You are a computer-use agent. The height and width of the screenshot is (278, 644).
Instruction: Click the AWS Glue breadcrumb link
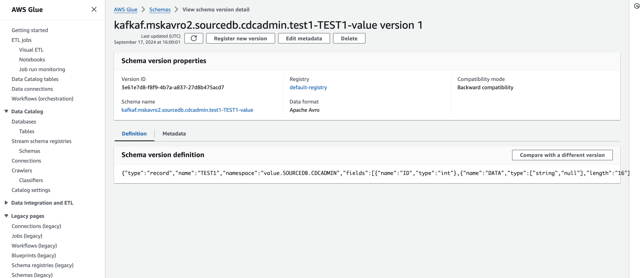coord(125,10)
